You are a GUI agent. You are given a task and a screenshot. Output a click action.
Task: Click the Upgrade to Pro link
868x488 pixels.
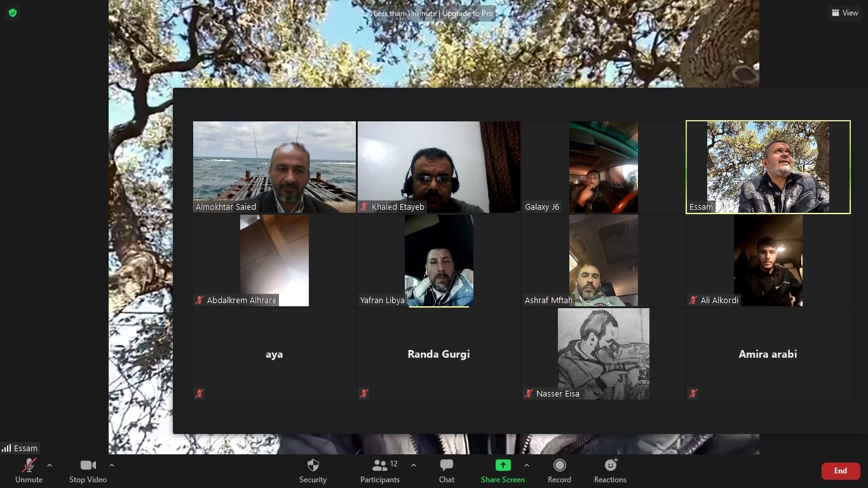tap(468, 13)
